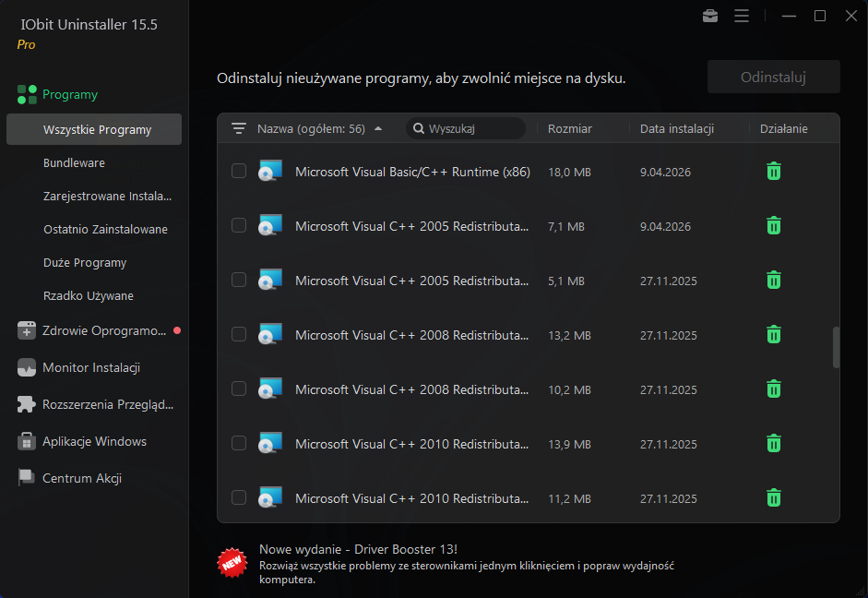Click the 13,9 MB size value
868x598 pixels.
[x=569, y=444]
